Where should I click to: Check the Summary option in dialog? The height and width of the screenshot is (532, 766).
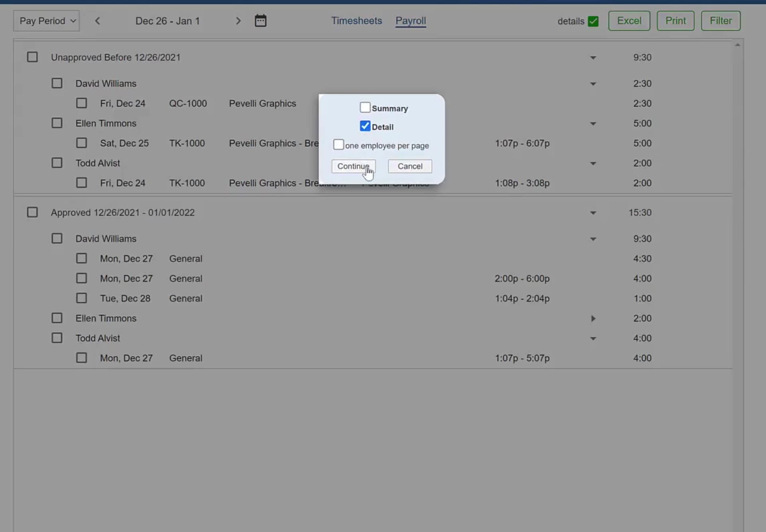click(365, 108)
